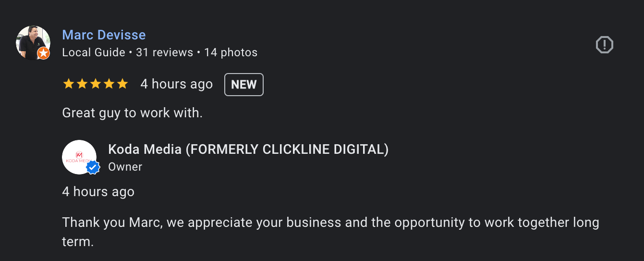Image resolution: width=644 pixels, height=261 pixels.
Task: Click the review text Great guy to work with
Action: pos(133,113)
